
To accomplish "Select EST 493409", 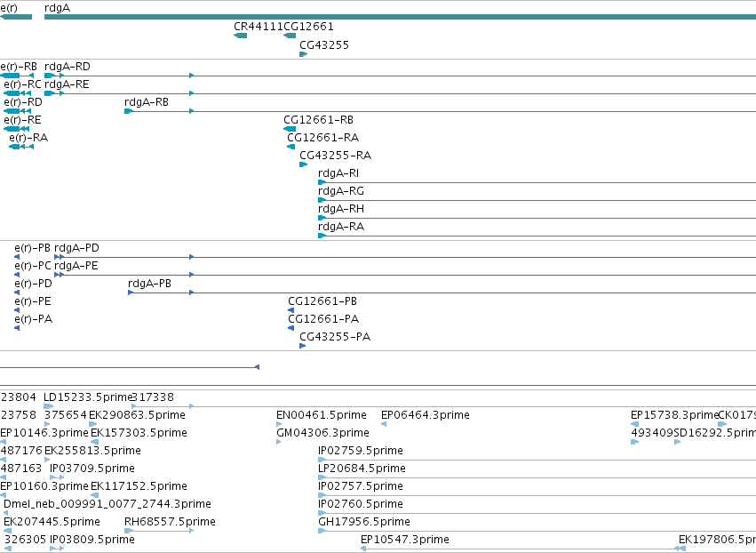I will tap(652, 433).
